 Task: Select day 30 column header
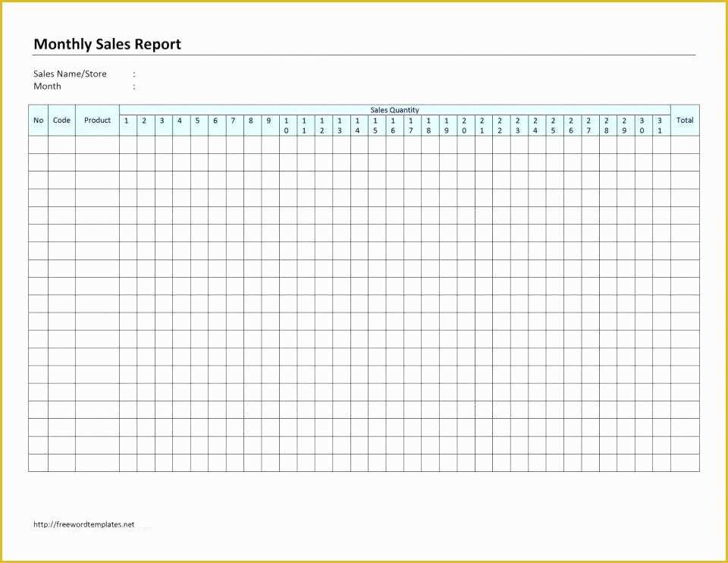[644, 125]
